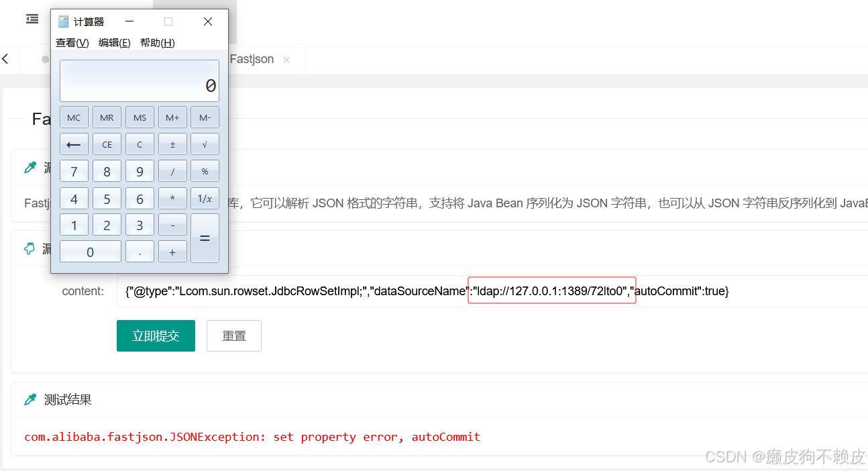The image size is (868, 471).
Task: Click the calculator display showing 0
Action: (140, 81)
